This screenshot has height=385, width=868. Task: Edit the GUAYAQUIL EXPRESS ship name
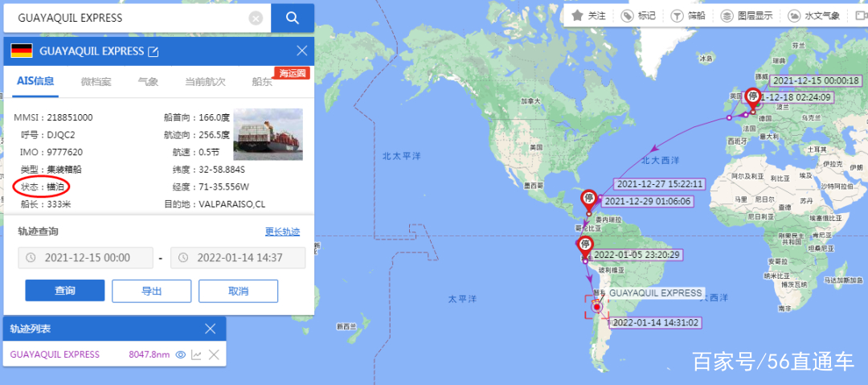coord(154,51)
